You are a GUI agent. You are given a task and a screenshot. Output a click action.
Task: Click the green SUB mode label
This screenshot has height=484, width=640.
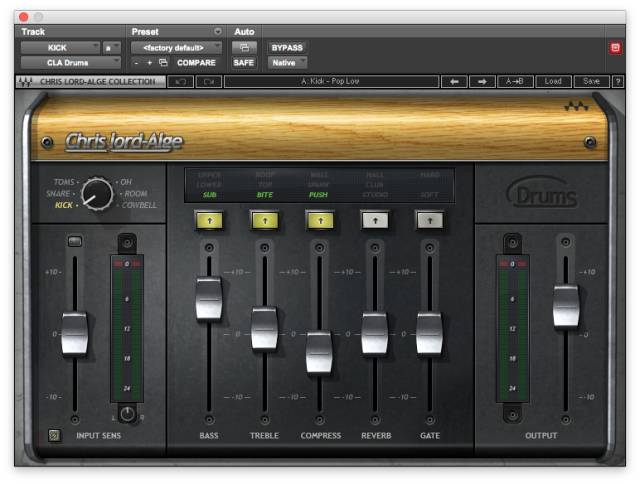pos(209,195)
